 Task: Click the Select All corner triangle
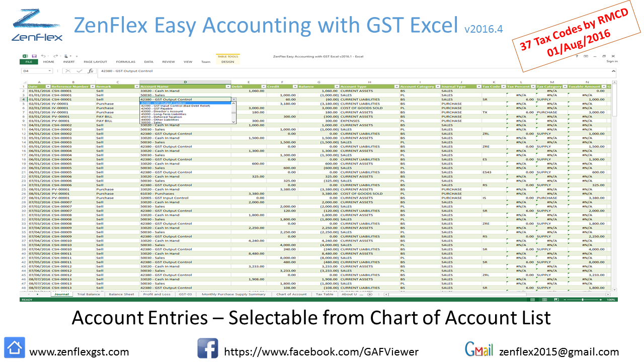click(24, 82)
